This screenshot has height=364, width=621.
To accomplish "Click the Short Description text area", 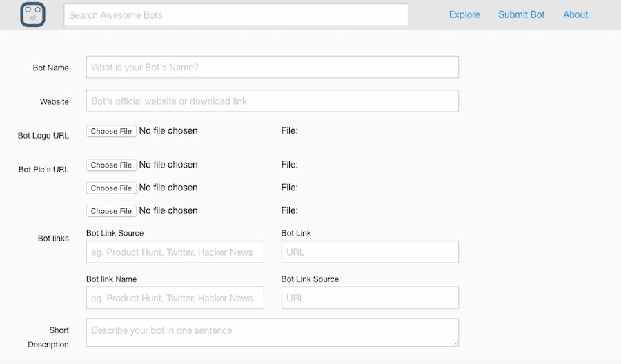I will click(272, 332).
